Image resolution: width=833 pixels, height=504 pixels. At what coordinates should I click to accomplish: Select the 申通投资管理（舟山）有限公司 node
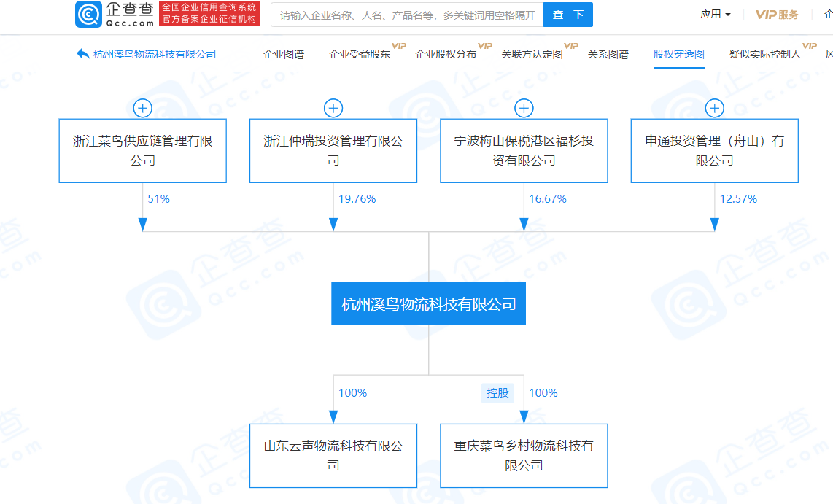[715, 151]
